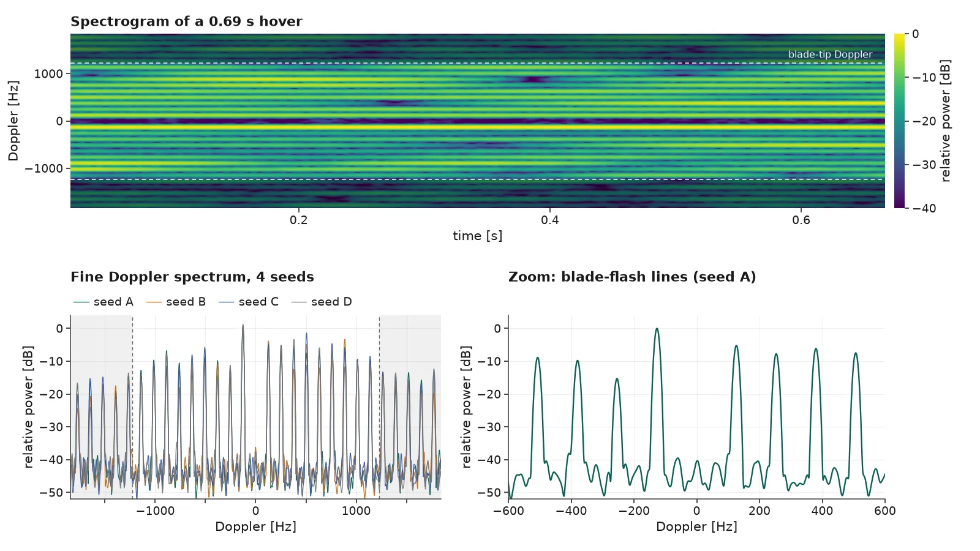
Task: Click the 'time [s]' axis label
Action: point(478,236)
